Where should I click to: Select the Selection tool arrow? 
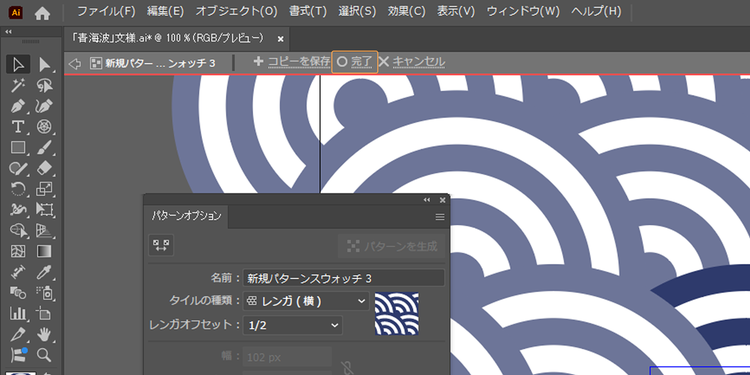tap(18, 64)
